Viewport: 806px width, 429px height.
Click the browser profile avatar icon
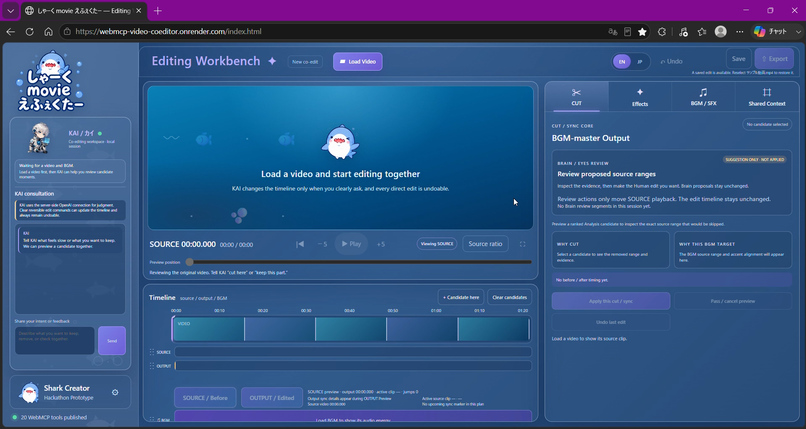721,31
